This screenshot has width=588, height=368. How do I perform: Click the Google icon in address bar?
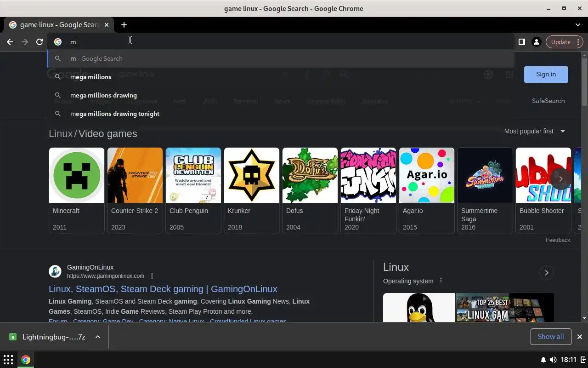58,42
